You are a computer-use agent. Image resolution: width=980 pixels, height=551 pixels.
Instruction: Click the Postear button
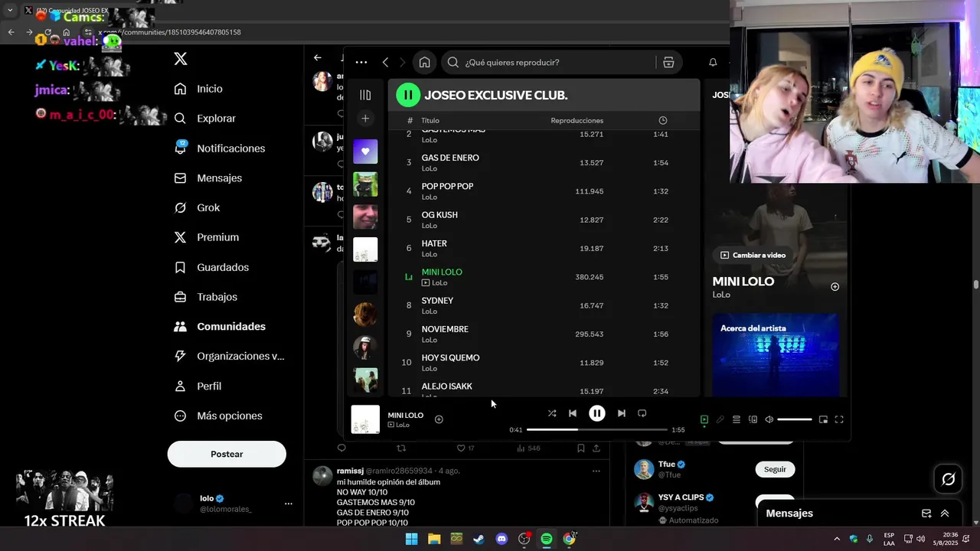(x=227, y=454)
